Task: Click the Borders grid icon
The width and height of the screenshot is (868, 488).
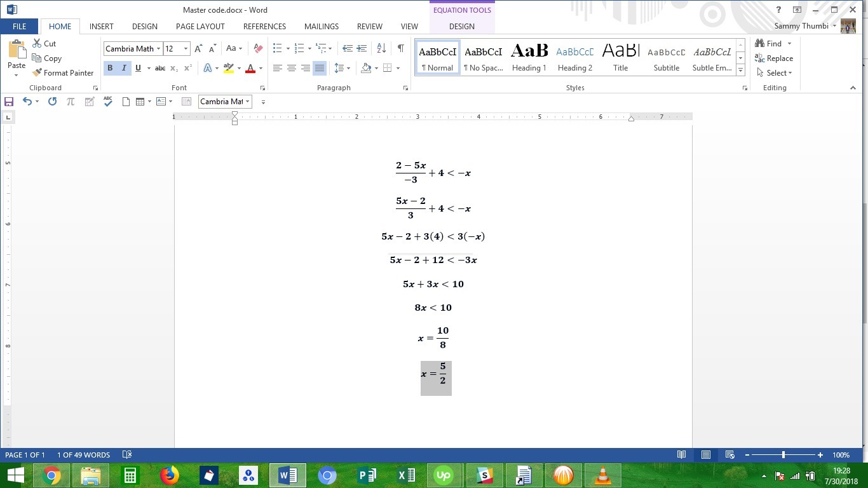Action: point(388,68)
